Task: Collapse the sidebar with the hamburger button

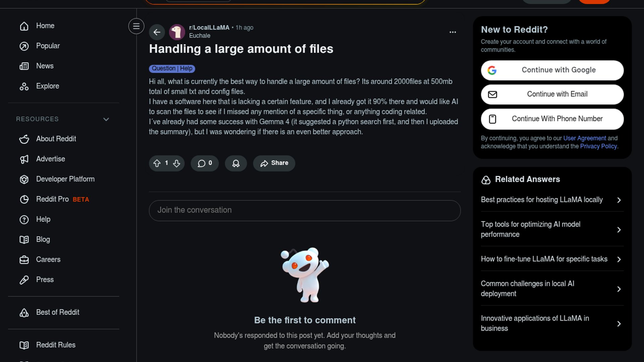Action: click(x=136, y=26)
